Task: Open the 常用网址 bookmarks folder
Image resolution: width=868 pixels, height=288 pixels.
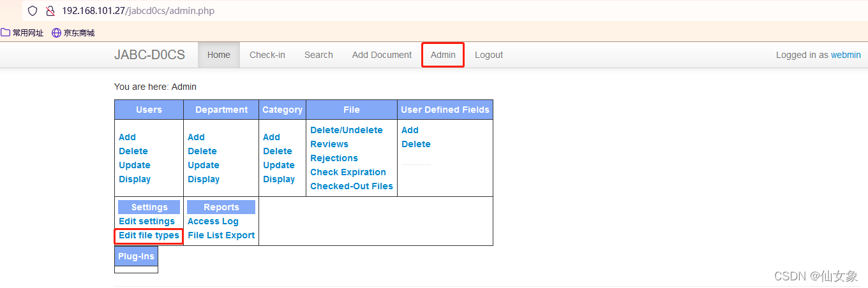Action: pos(22,32)
